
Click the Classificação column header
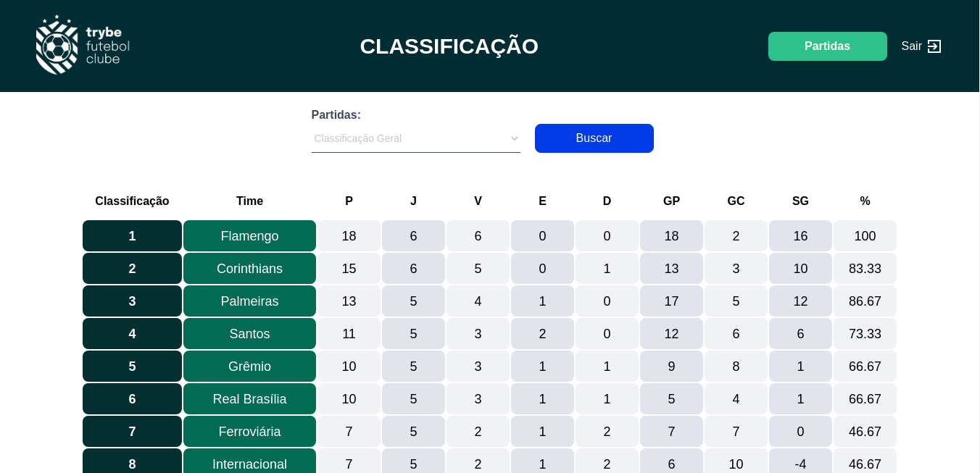pyautogui.click(x=132, y=201)
